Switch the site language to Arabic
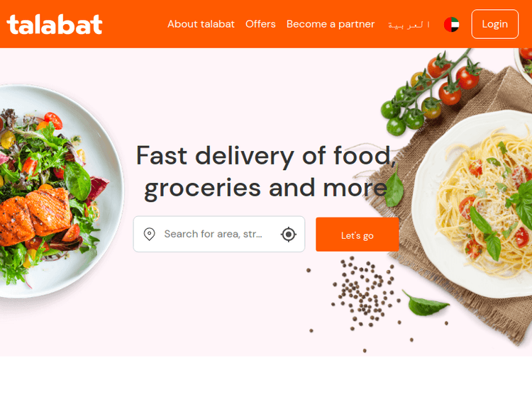The image size is (532, 399). [409, 24]
